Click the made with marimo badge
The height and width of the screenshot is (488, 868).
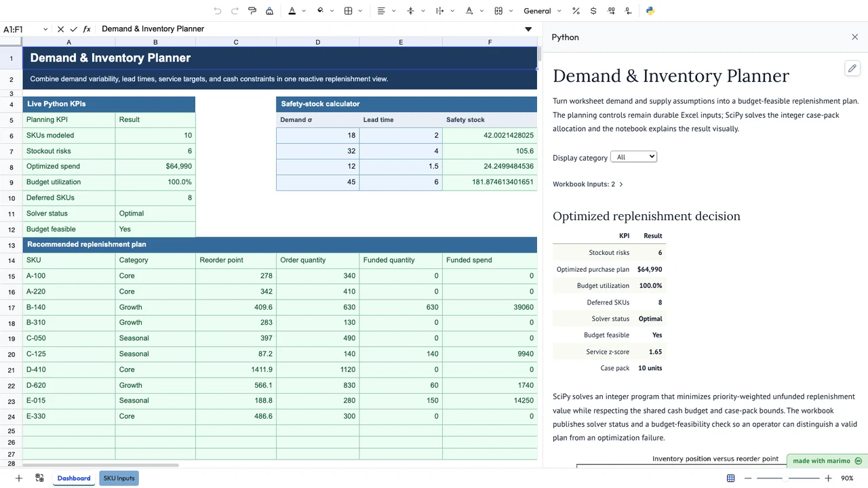click(x=827, y=461)
